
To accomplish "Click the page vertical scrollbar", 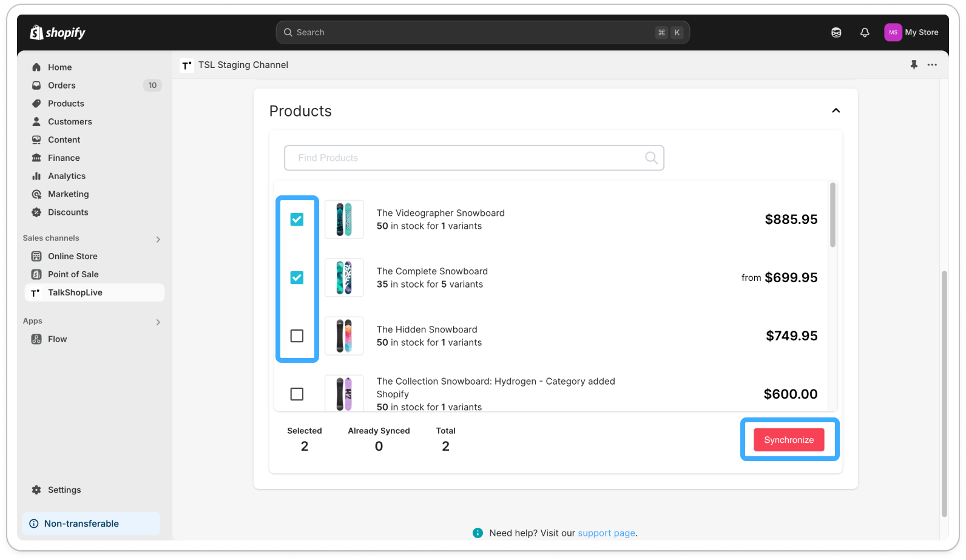I will coord(944,393).
